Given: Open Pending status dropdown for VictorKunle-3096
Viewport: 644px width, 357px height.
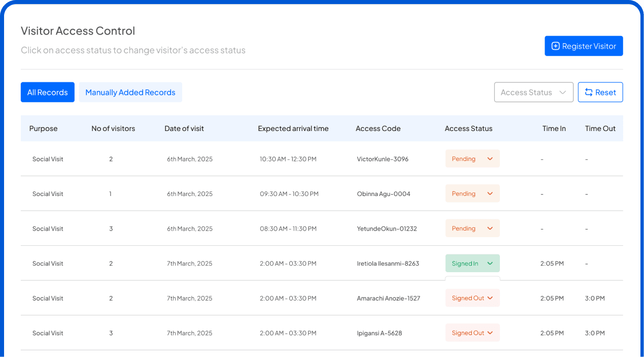Looking at the screenshot, I should (x=472, y=159).
